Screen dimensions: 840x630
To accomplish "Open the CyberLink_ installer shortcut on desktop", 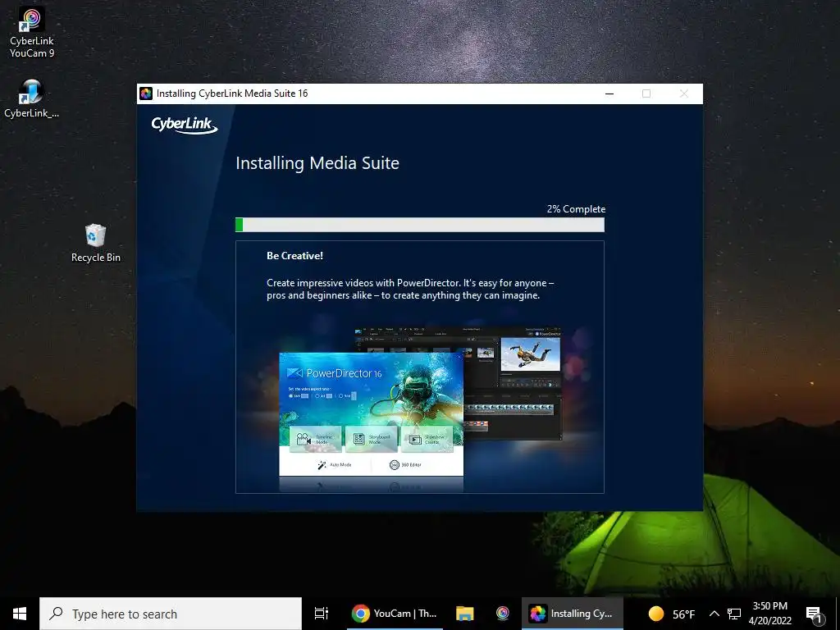I will point(32,98).
